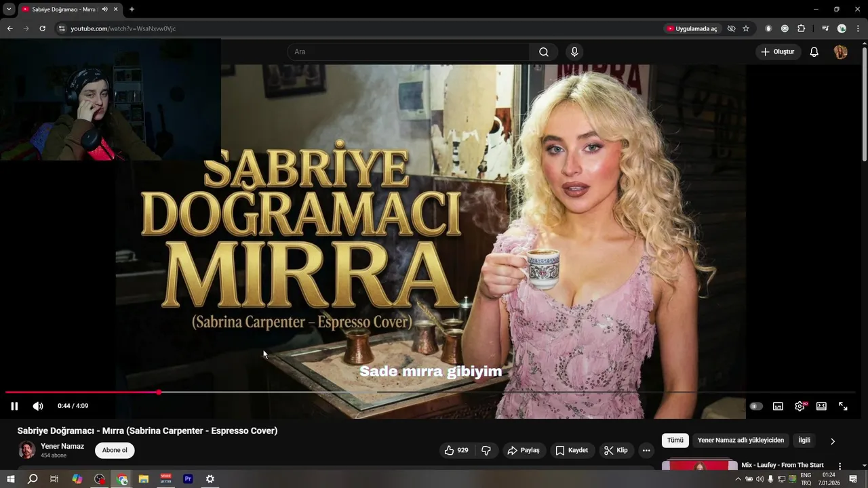Viewport: 868px width, 488px height.
Task: Reload the page with refresh icon
Action: (42, 28)
